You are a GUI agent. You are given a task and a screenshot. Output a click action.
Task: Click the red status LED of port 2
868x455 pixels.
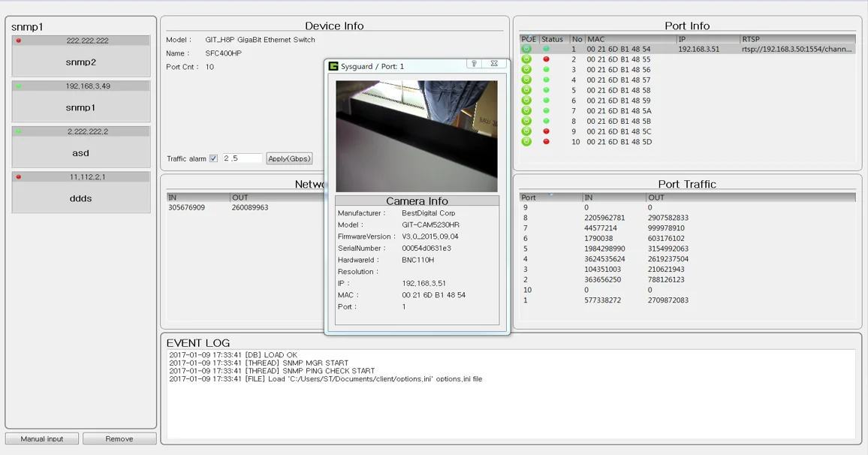tap(546, 59)
